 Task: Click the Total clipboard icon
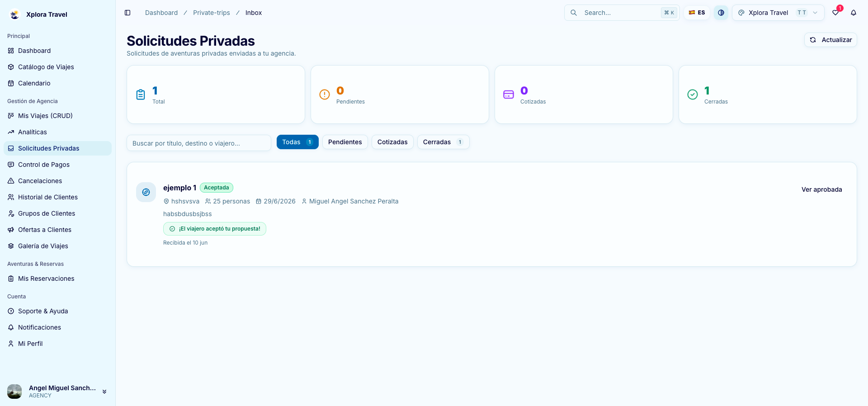[141, 94]
